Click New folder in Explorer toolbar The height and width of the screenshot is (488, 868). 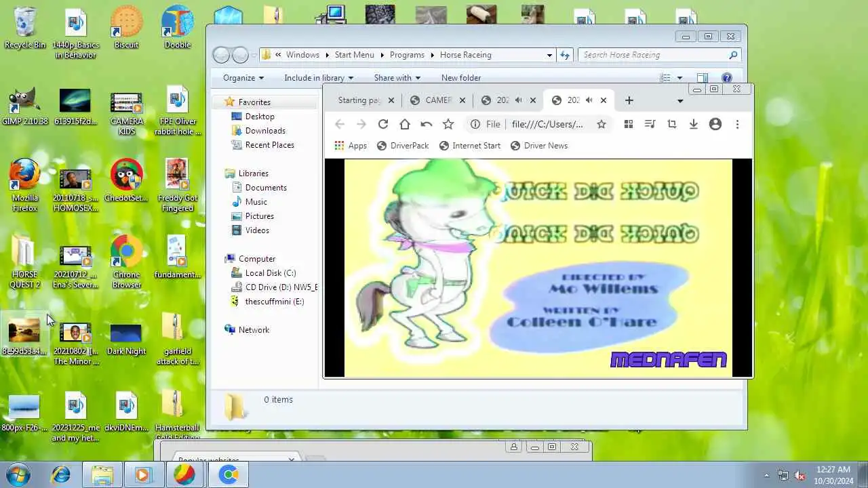[461, 78]
